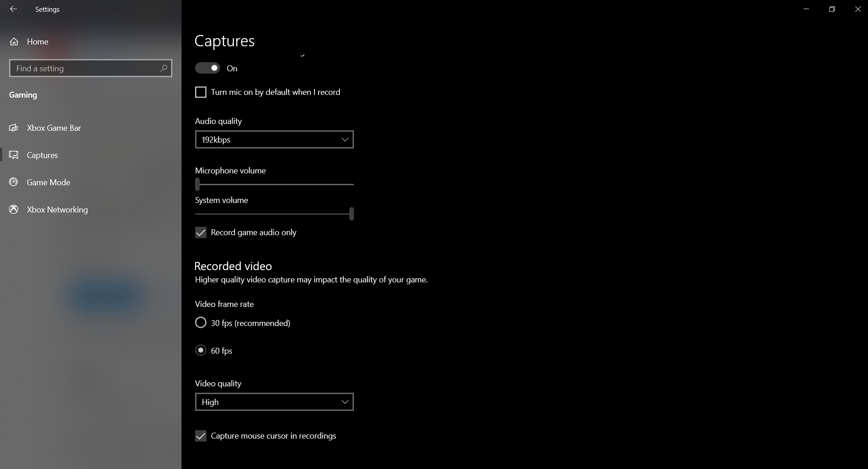Click the search magnifier icon
Viewport: 868px width, 469px height.
point(164,68)
